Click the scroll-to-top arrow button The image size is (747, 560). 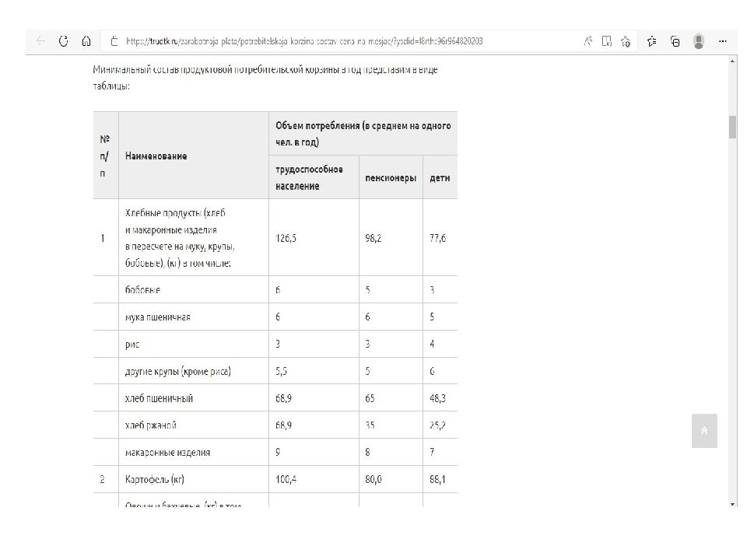(x=704, y=431)
